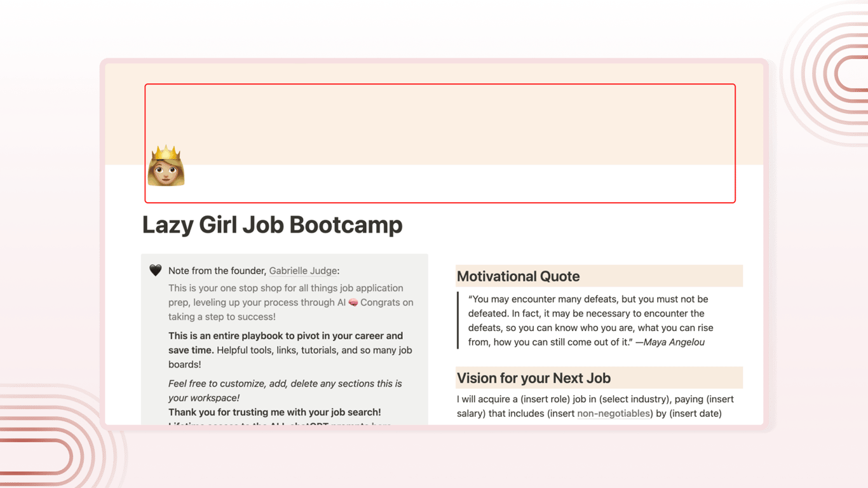
Task: Click the brain emoji after 'through AI'
Action: click(353, 302)
